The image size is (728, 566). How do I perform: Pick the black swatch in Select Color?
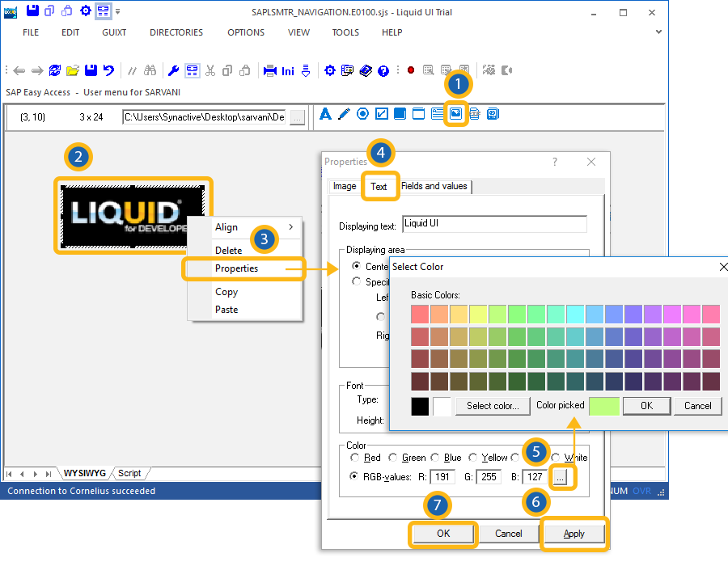[x=420, y=406]
